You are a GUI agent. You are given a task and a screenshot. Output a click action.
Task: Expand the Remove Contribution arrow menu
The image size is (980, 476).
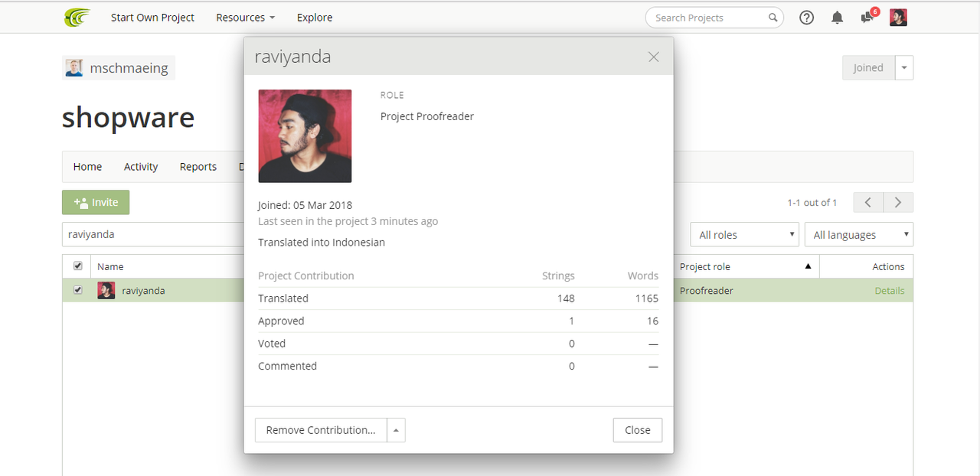pos(396,430)
